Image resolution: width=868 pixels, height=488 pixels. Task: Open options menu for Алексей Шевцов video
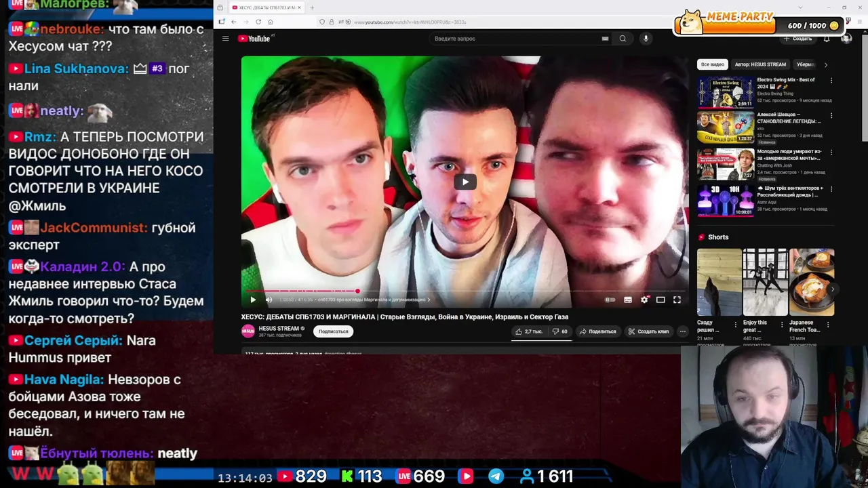(x=831, y=116)
